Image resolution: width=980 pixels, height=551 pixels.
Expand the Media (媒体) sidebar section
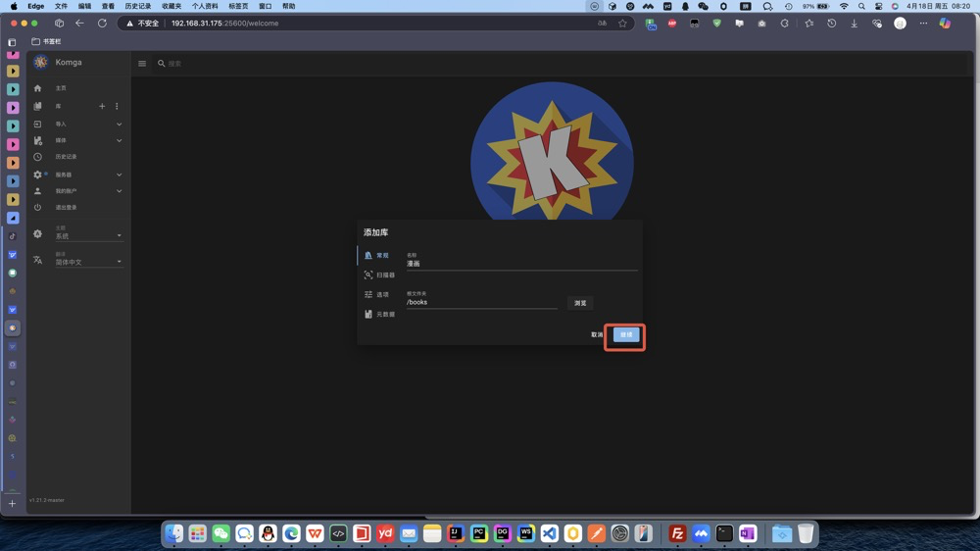(119, 141)
